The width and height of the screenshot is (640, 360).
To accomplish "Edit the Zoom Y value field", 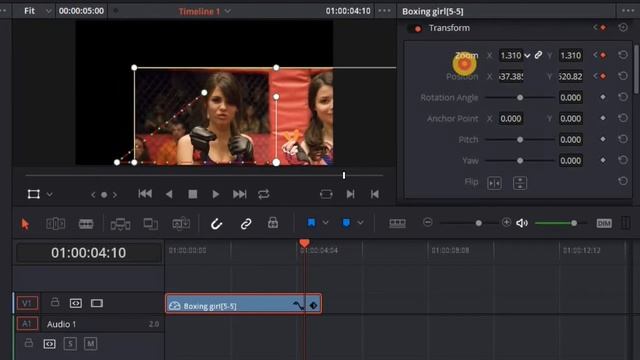I will (x=570, y=55).
